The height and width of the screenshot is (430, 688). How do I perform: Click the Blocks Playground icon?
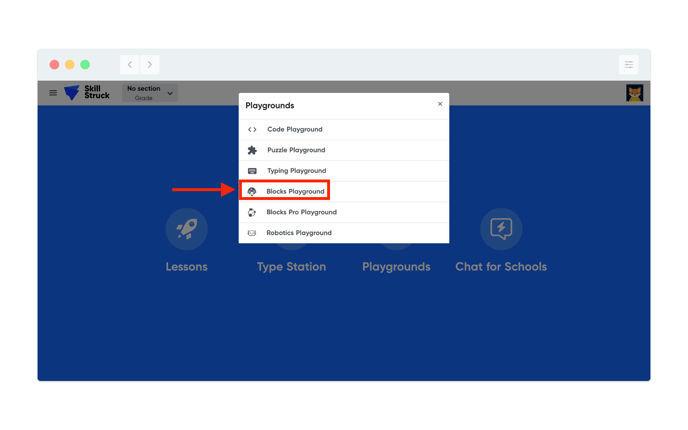[x=252, y=191]
